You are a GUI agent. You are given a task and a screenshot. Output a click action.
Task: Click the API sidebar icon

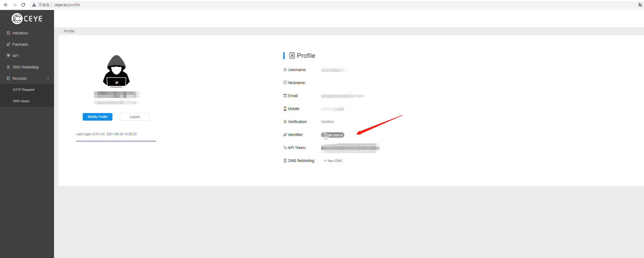[x=8, y=56]
